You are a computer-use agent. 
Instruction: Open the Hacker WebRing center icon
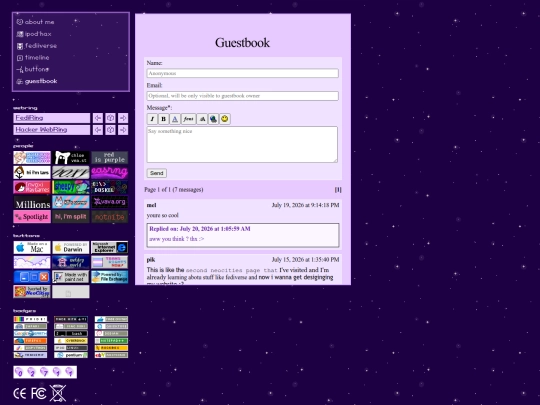(110, 130)
